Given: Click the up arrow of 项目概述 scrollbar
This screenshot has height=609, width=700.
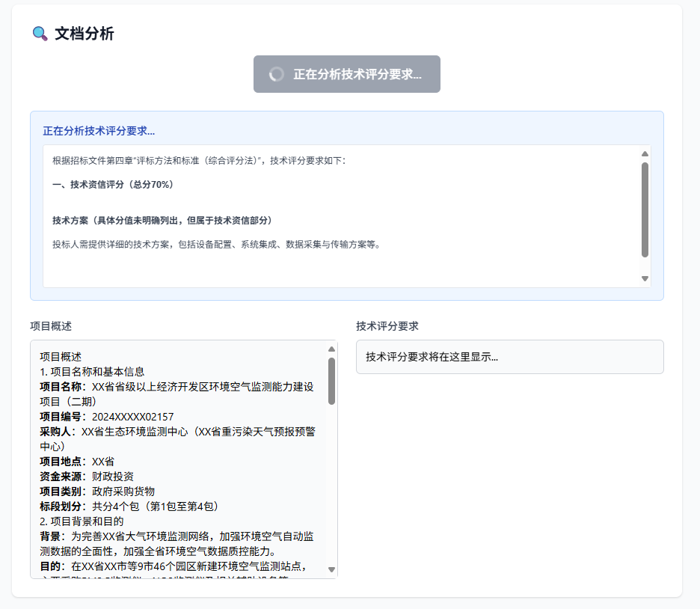Looking at the screenshot, I should click(331, 349).
